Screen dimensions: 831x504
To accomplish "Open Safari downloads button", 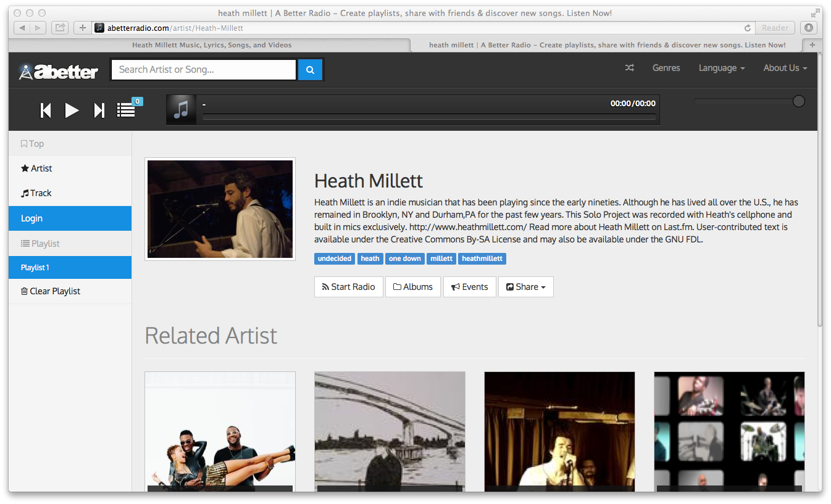I will pos(809,28).
